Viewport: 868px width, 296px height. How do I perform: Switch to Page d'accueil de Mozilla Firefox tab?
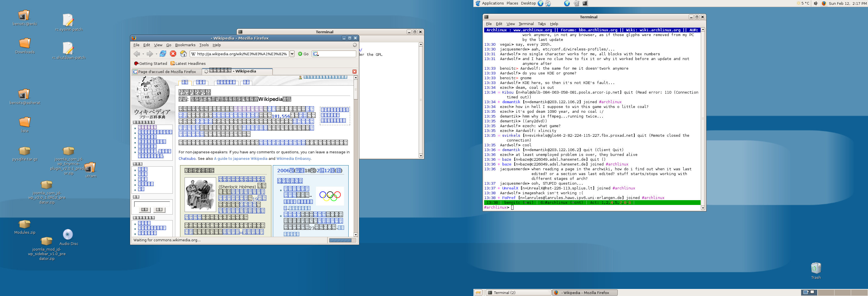point(167,72)
